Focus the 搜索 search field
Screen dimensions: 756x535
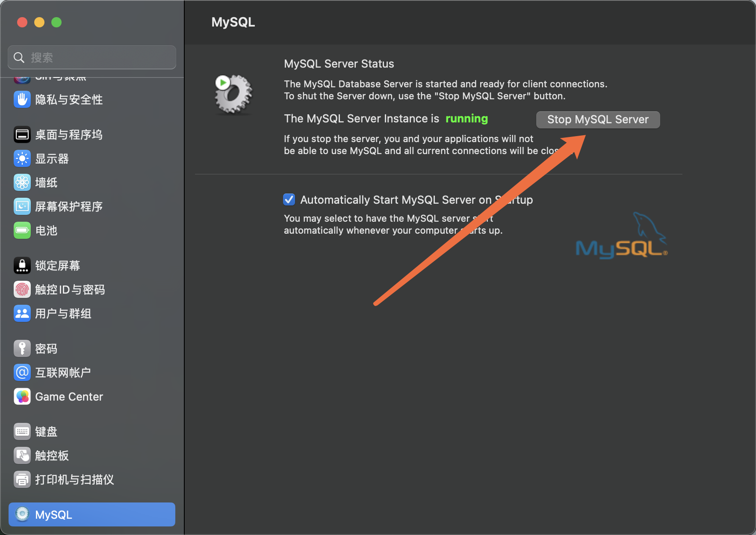(x=92, y=57)
